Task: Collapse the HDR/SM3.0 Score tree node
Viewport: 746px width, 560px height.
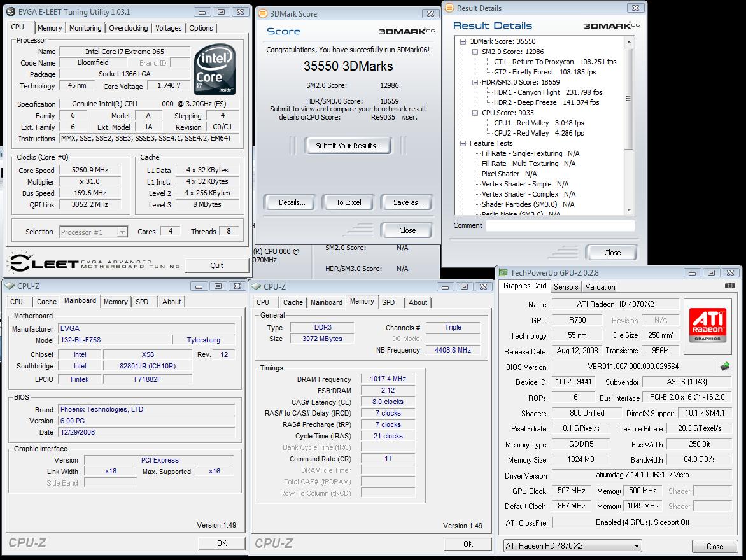Action: (475, 82)
